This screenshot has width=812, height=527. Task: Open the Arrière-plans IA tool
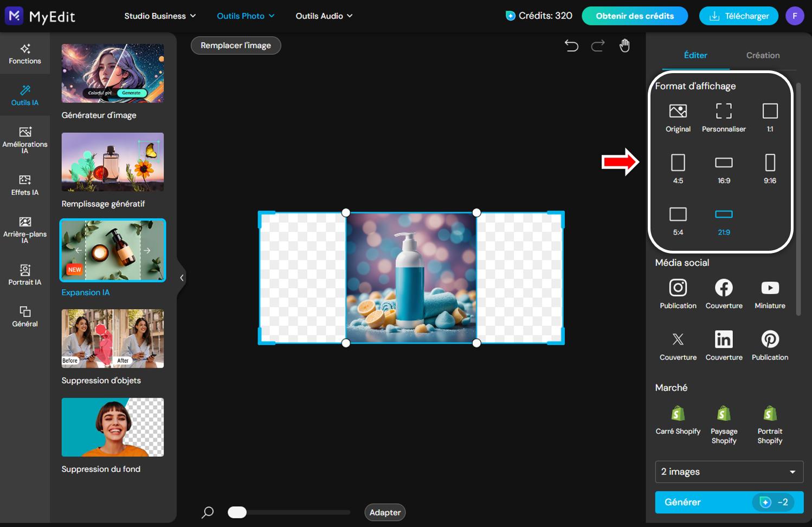tap(25, 229)
